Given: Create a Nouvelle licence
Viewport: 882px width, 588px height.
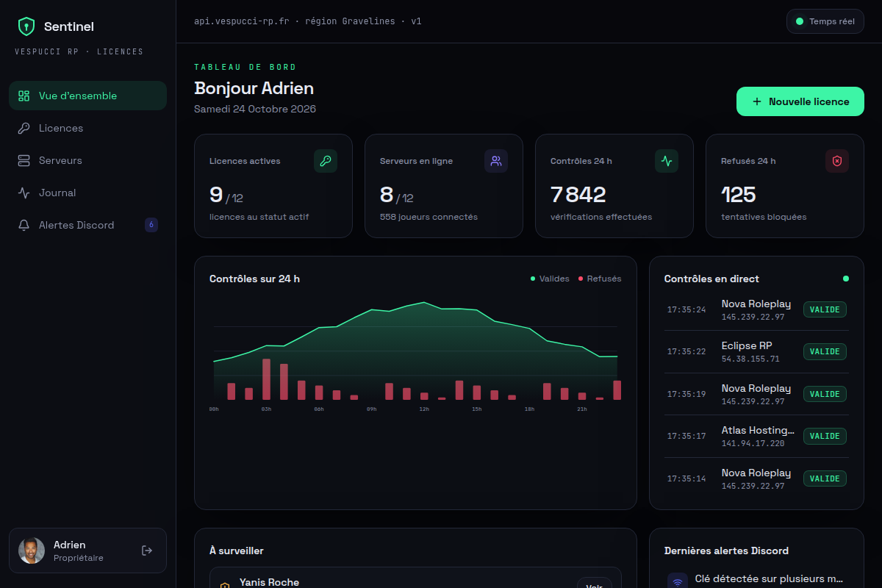Looking at the screenshot, I should pos(800,101).
